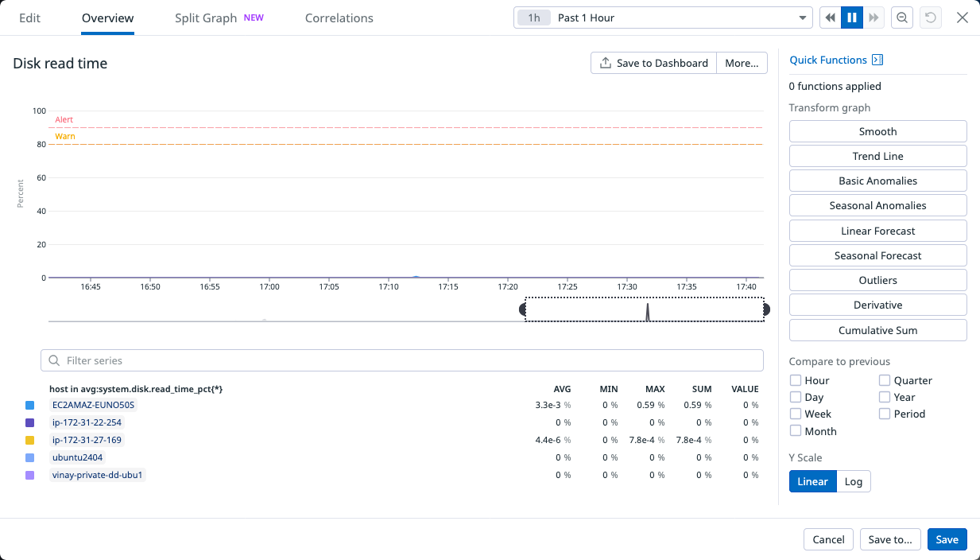
Task: Open the Correlations tab
Action: point(339,17)
